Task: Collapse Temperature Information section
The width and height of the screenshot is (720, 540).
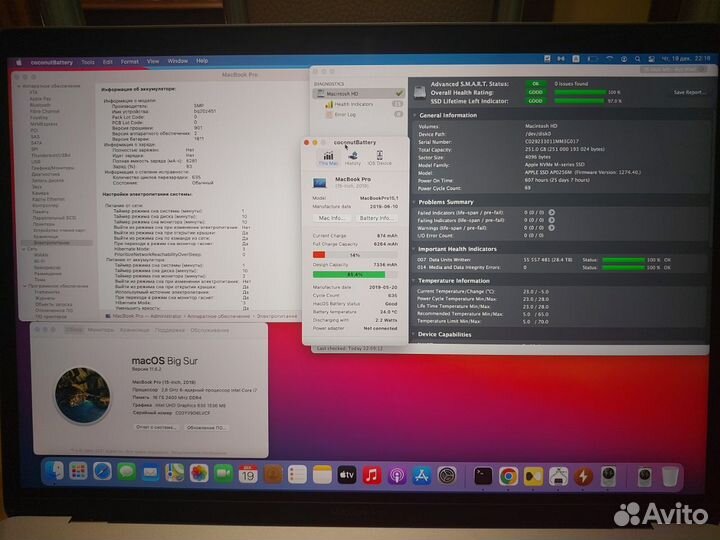Action: pyautogui.click(x=415, y=281)
